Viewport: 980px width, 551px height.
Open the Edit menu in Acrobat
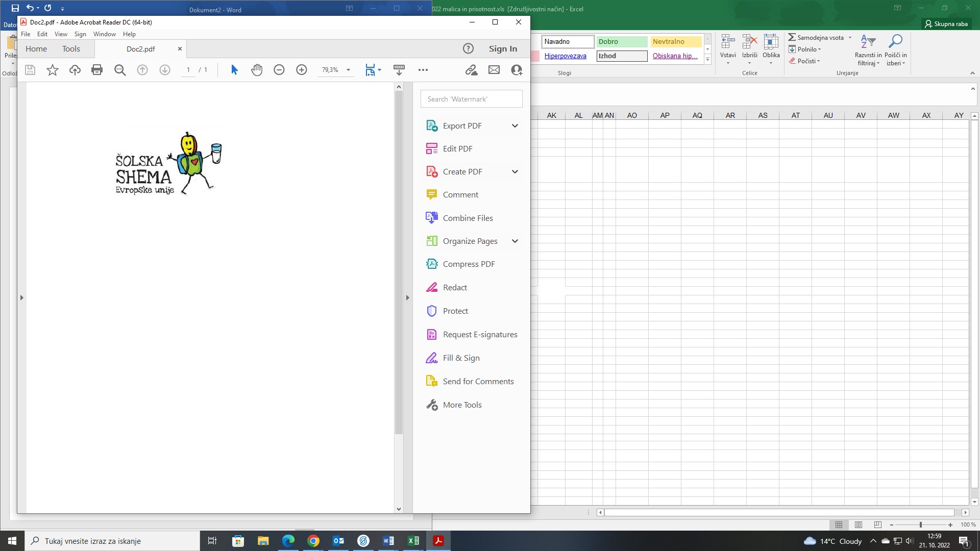coord(42,34)
